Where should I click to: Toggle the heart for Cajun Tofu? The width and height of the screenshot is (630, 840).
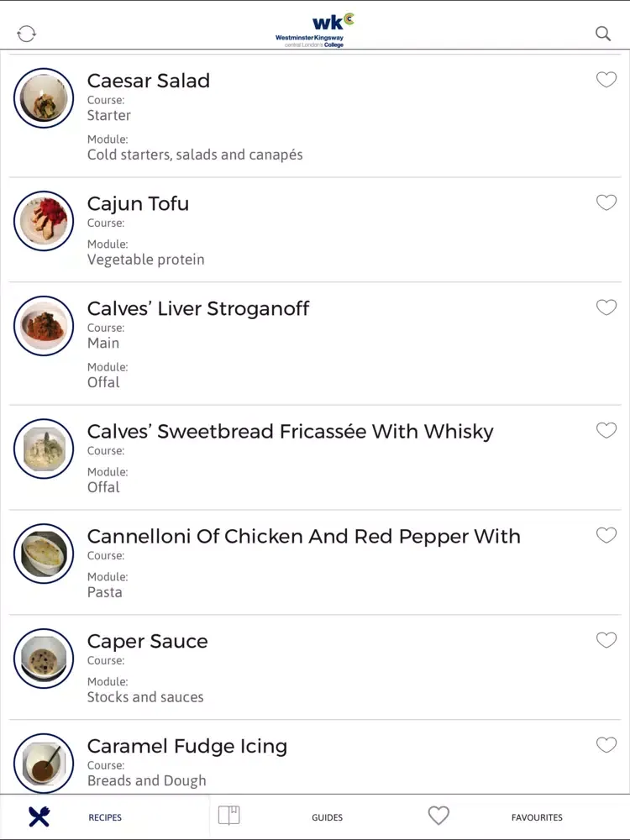coord(606,202)
